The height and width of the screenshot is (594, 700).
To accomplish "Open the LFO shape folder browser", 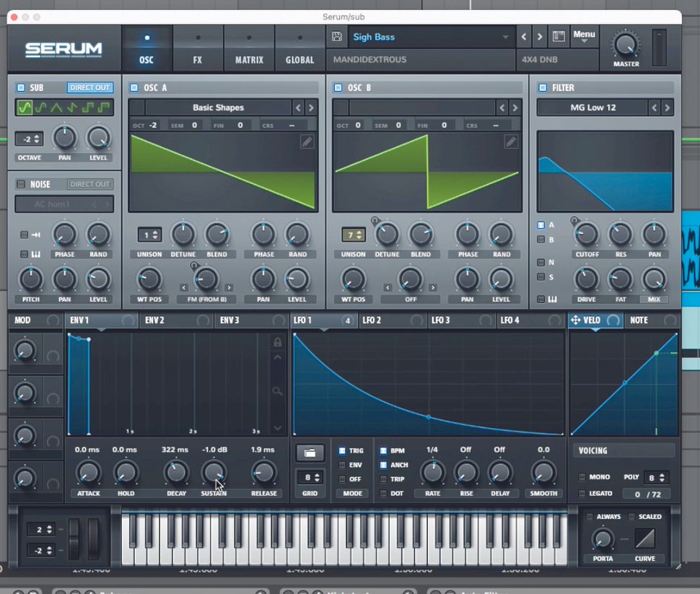I will tap(310, 453).
